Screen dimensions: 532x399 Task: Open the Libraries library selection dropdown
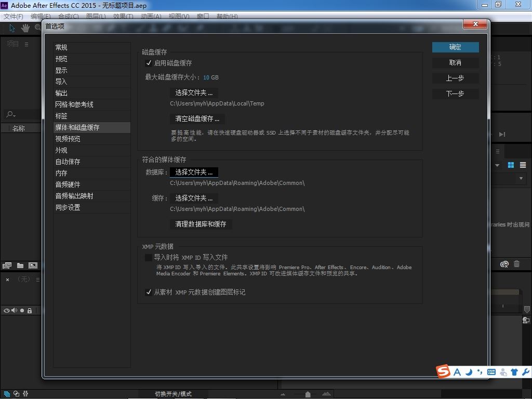pyautogui.click(x=521, y=178)
